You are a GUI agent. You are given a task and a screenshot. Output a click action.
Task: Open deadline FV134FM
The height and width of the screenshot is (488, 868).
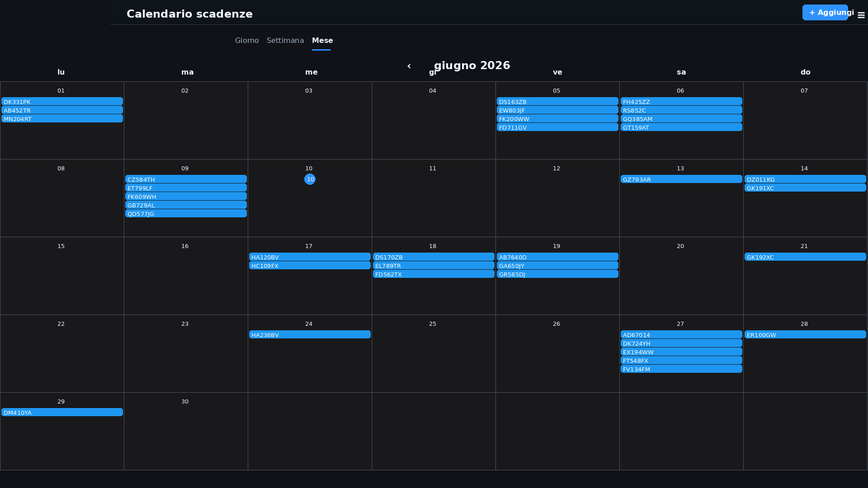681,369
